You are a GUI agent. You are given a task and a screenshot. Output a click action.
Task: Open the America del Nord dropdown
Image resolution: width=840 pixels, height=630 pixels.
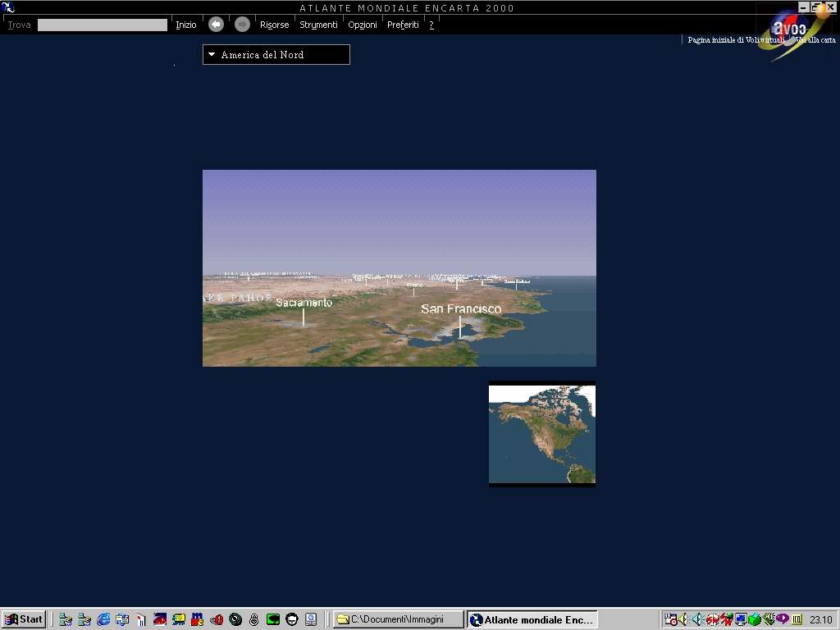click(x=276, y=55)
